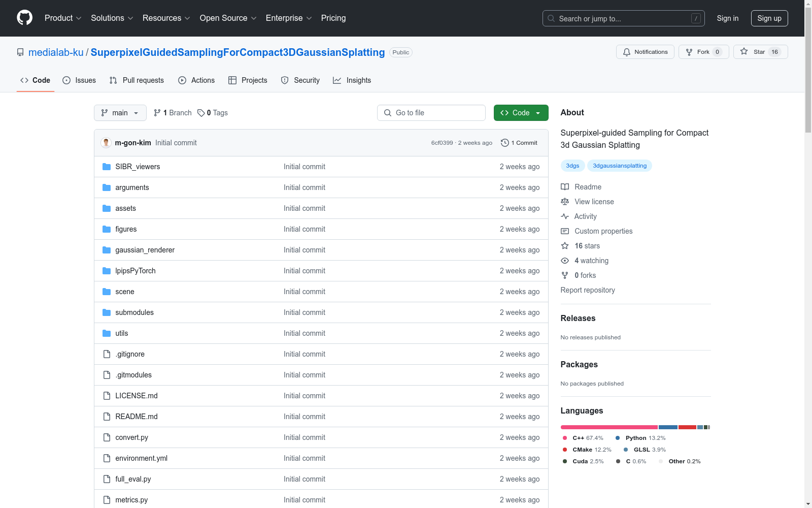Image resolution: width=812 pixels, height=508 pixels.
Task: Click the Go to file search field
Action: click(x=431, y=113)
